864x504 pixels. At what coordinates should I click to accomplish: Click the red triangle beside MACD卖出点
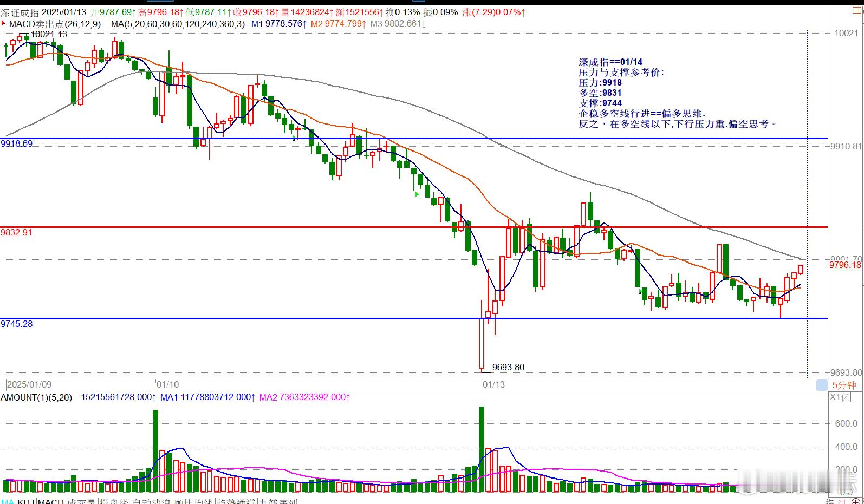[4, 24]
